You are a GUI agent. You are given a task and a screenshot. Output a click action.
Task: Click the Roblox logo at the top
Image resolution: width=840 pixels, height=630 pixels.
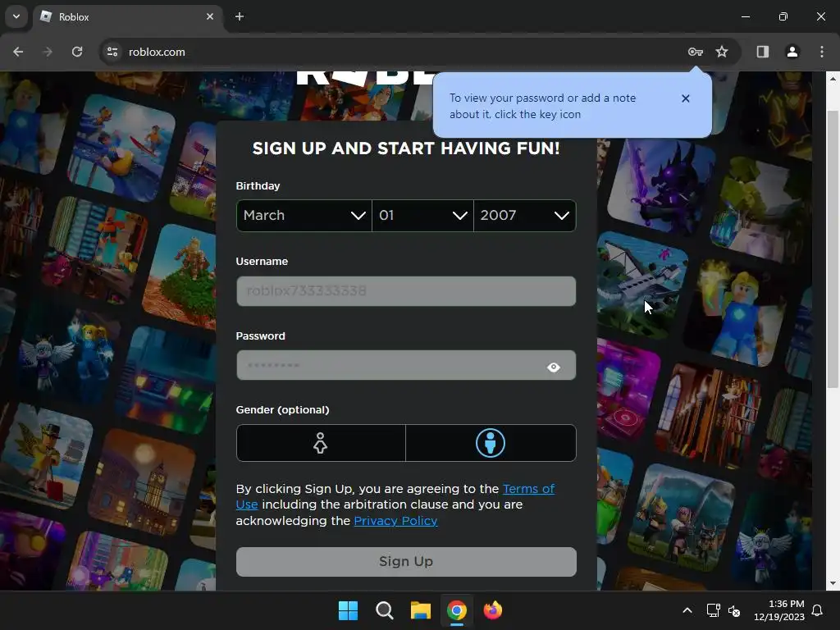[364, 78]
